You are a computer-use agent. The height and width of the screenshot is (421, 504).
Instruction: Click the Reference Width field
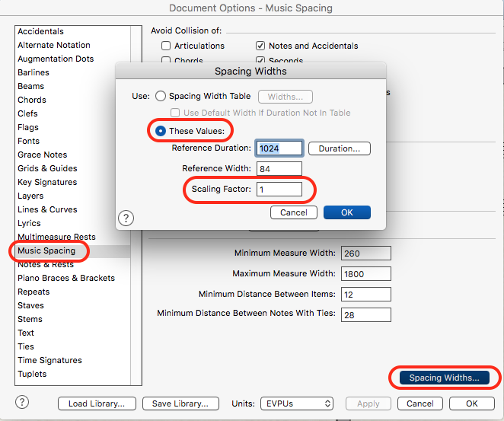point(279,168)
